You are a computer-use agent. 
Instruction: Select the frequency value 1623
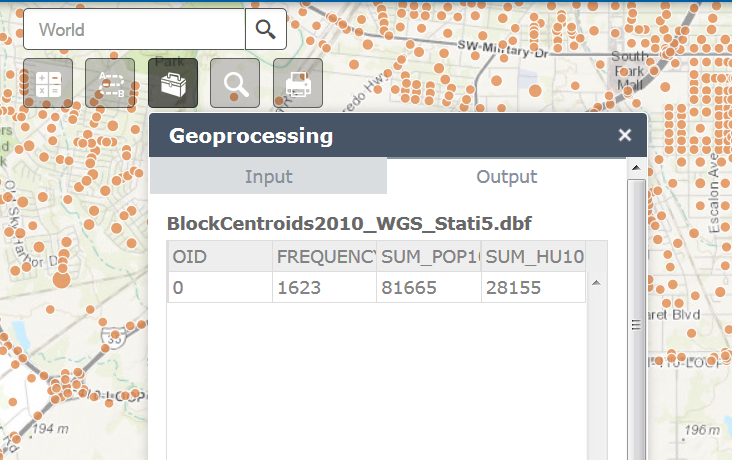pyautogui.click(x=324, y=287)
